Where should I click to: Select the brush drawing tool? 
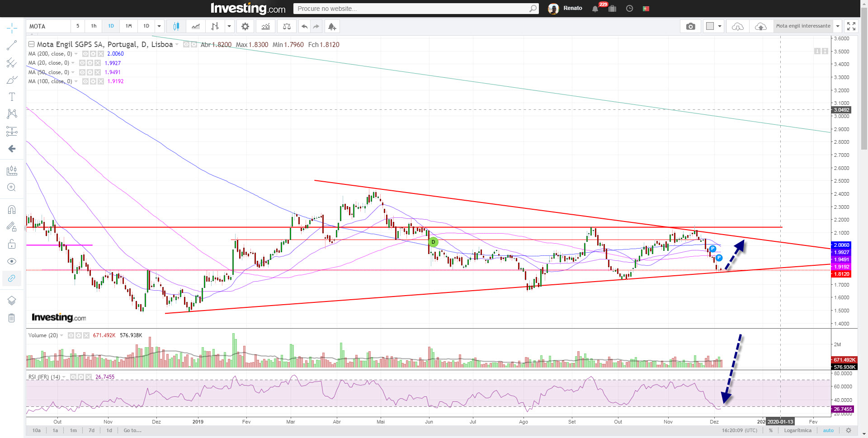(12, 80)
